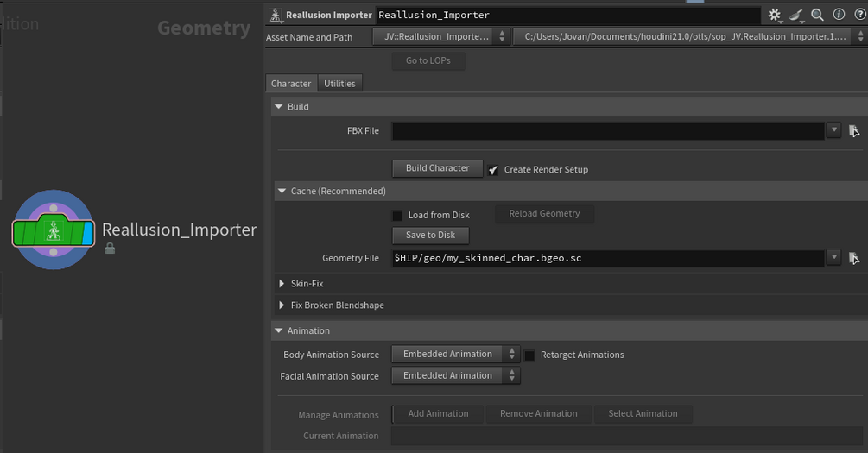Open Body Animation Source dropdown
This screenshot has height=453, width=868.
(455, 354)
